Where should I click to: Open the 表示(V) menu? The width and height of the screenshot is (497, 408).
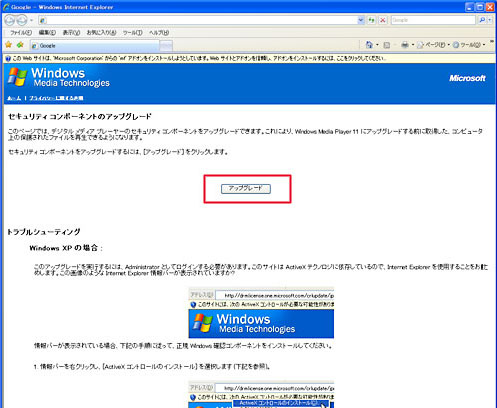click(71, 33)
